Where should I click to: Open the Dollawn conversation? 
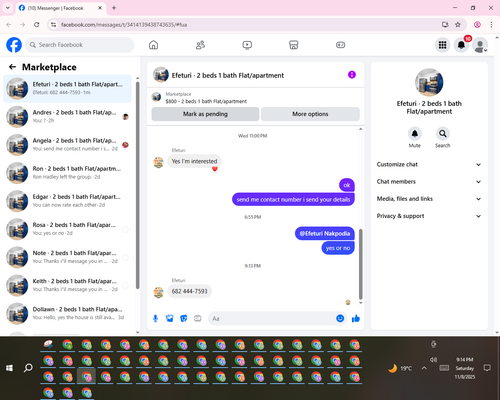[67, 313]
